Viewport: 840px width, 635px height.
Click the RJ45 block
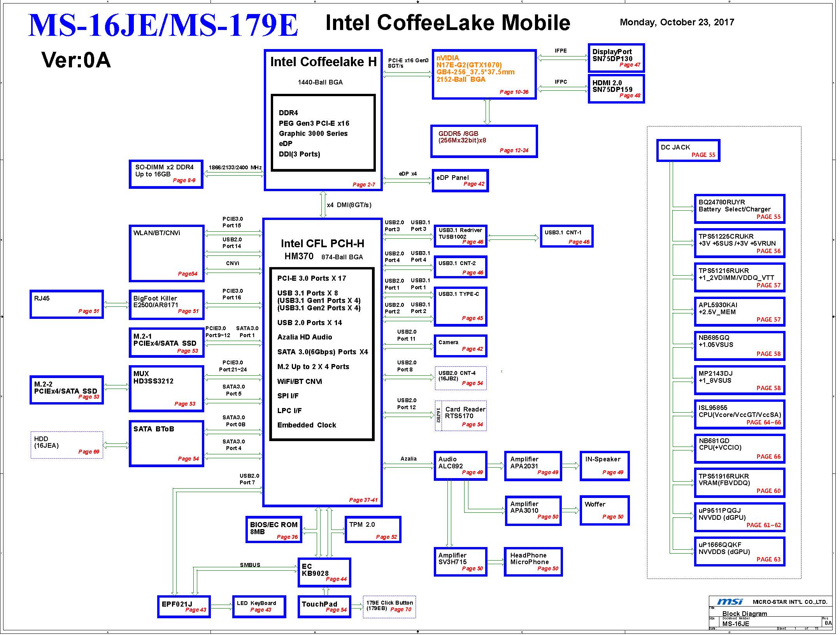pyautogui.click(x=67, y=304)
